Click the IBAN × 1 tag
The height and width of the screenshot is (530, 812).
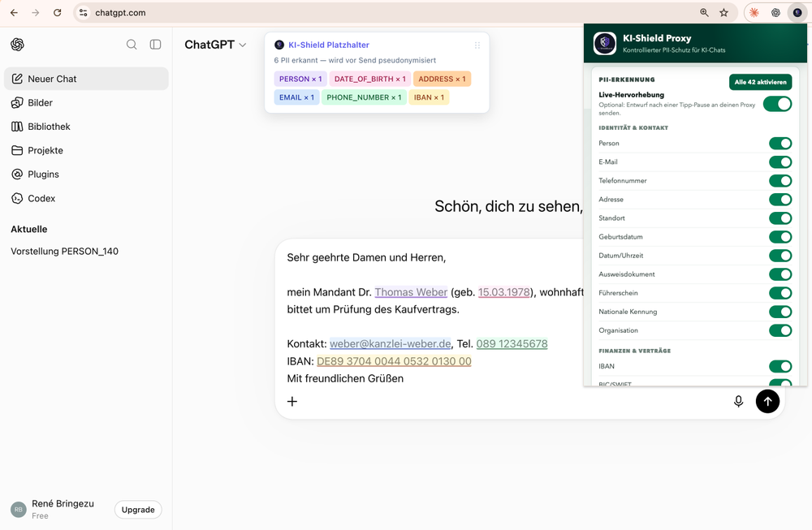(429, 97)
